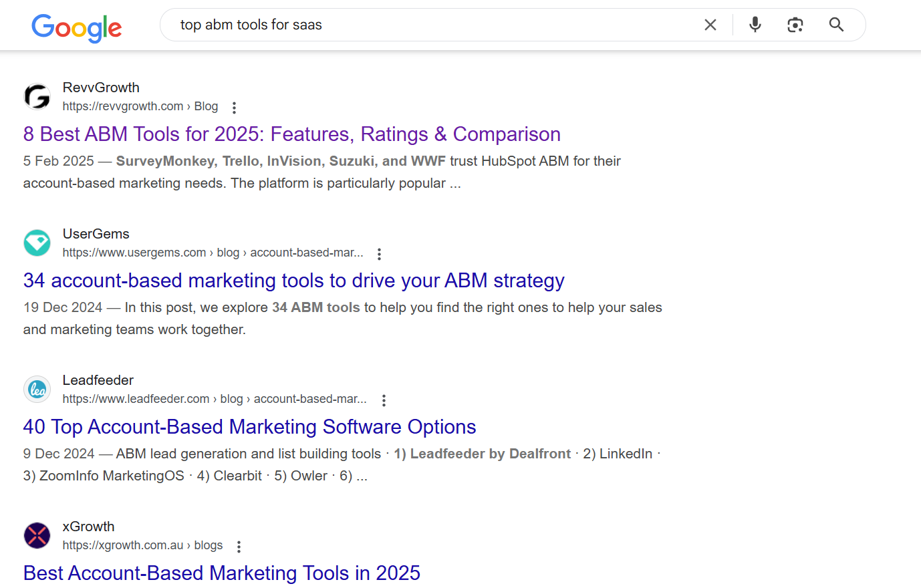The height and width of the screenshot is (588, 921).
Task: Click the UserGems gem favicon
Action: [37, 243]
